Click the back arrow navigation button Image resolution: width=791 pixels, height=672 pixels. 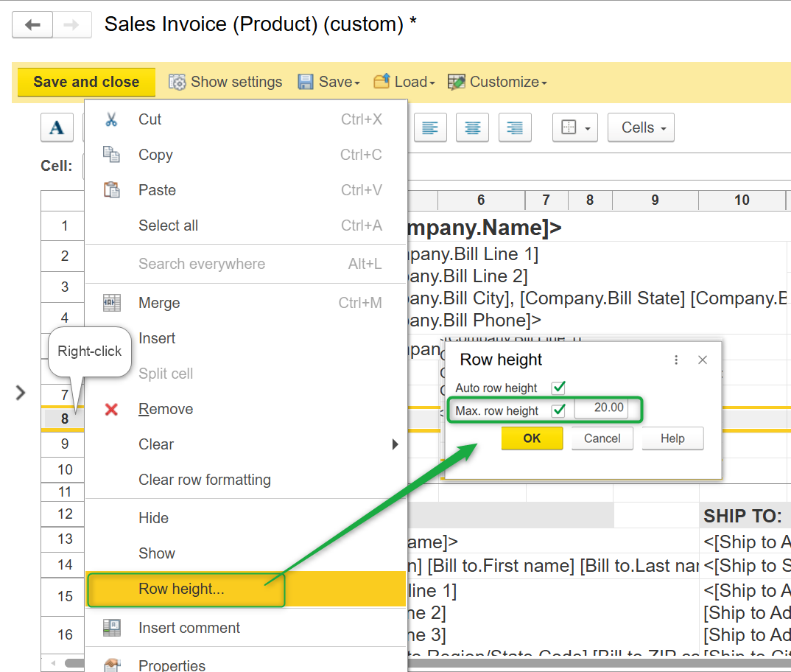coord(32,25)
